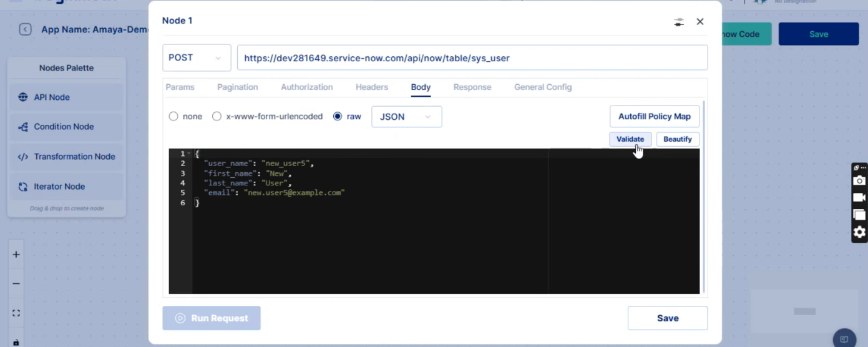
Task: Click the gallery stack icon
Action: tap(859, 215)
